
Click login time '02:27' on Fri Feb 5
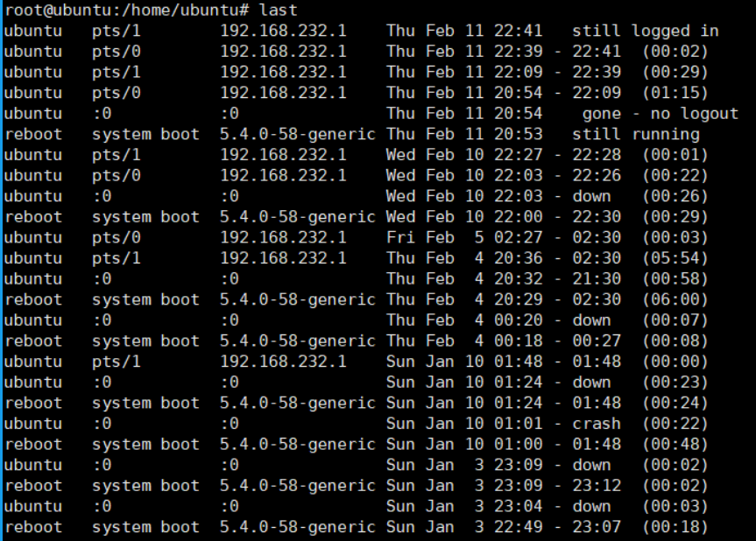point(519,237)
